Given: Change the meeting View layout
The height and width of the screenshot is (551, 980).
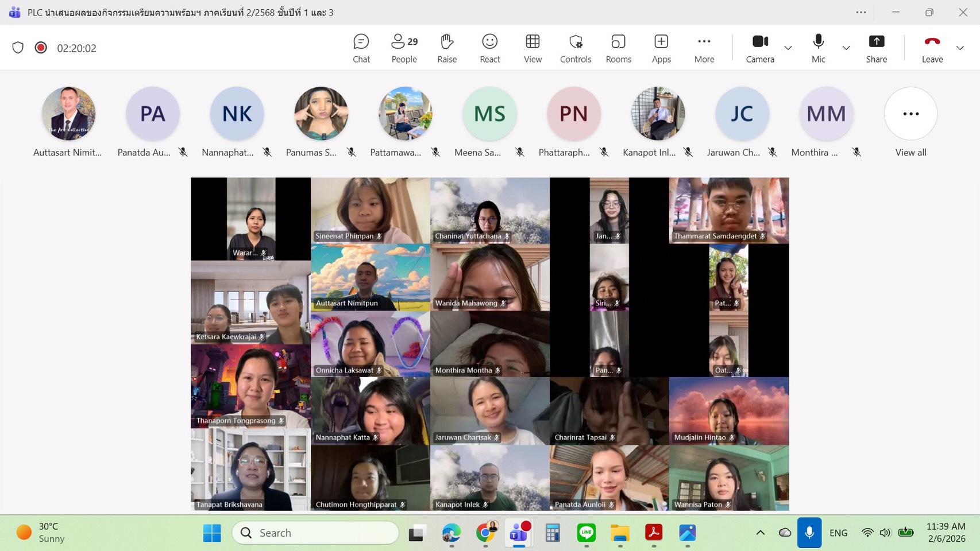Looking at the screenshot, I should pos(533,48).
